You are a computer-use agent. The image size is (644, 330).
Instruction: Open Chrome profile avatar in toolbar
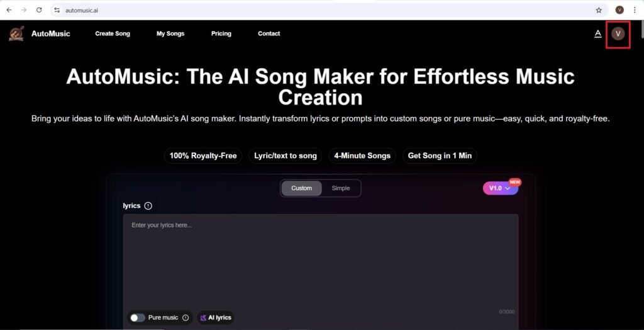619,10
